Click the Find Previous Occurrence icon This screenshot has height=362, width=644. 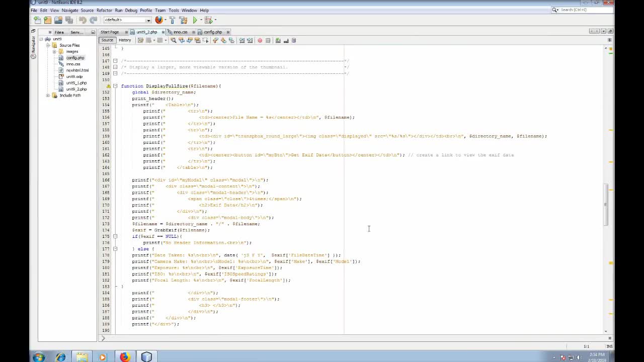(181, 40)
